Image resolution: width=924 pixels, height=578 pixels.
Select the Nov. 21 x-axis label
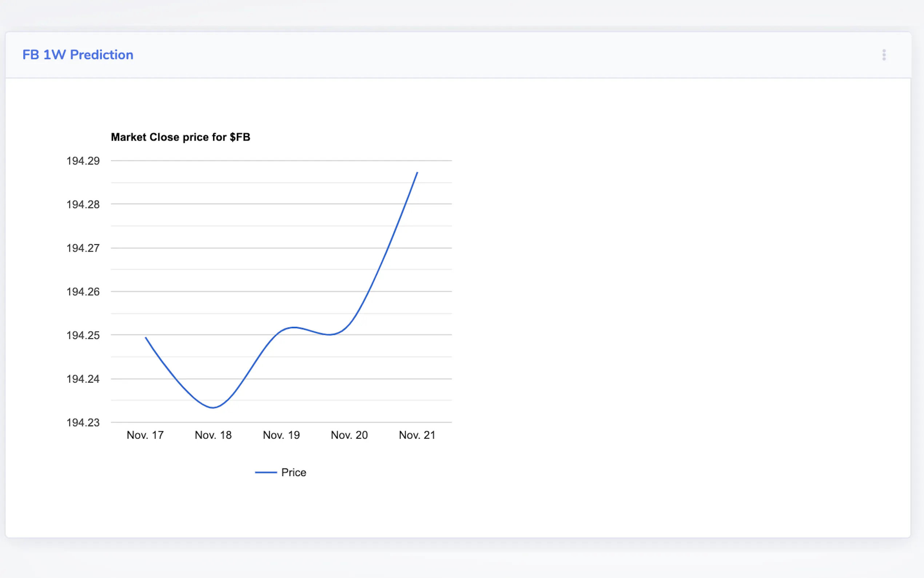point(417,435)
